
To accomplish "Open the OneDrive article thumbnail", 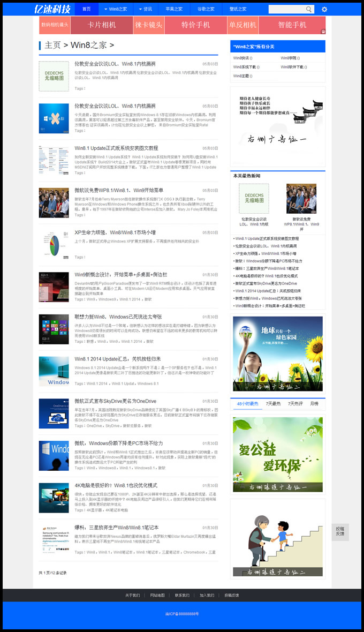I will point(54,413).
